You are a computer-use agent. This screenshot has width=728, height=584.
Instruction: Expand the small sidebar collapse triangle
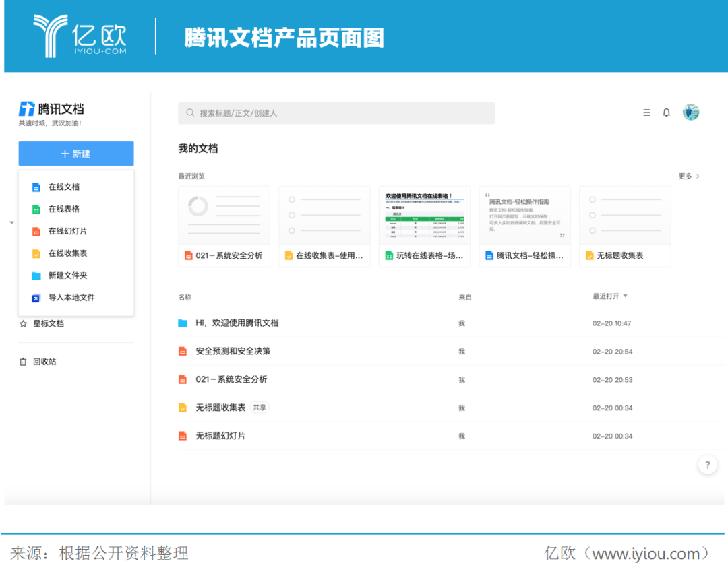[x=11, y=223]
